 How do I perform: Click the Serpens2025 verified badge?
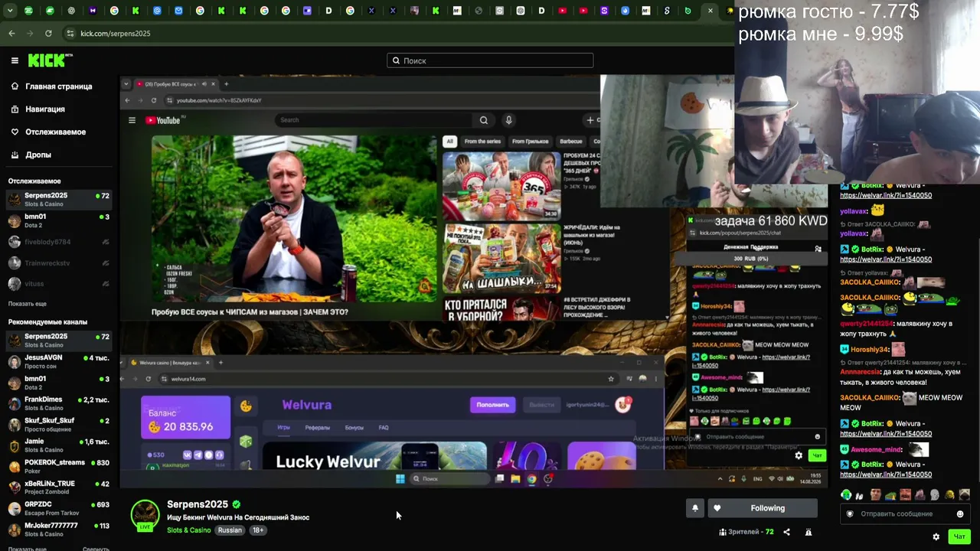[x=237, y=505]
